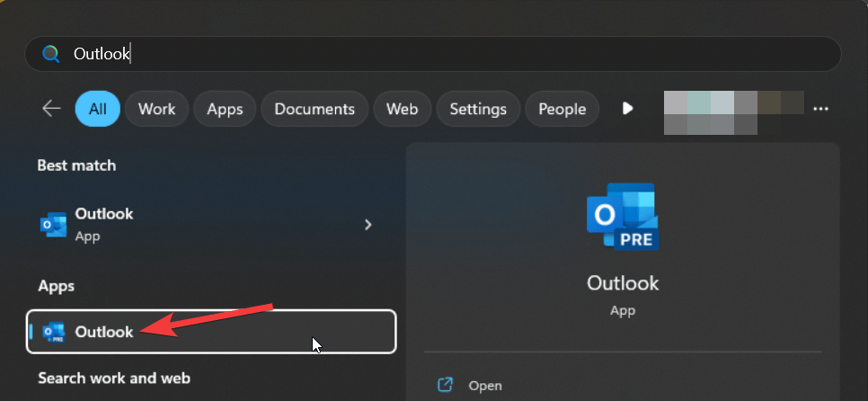Switch to the Work filter tab

(x=156, y=109)
